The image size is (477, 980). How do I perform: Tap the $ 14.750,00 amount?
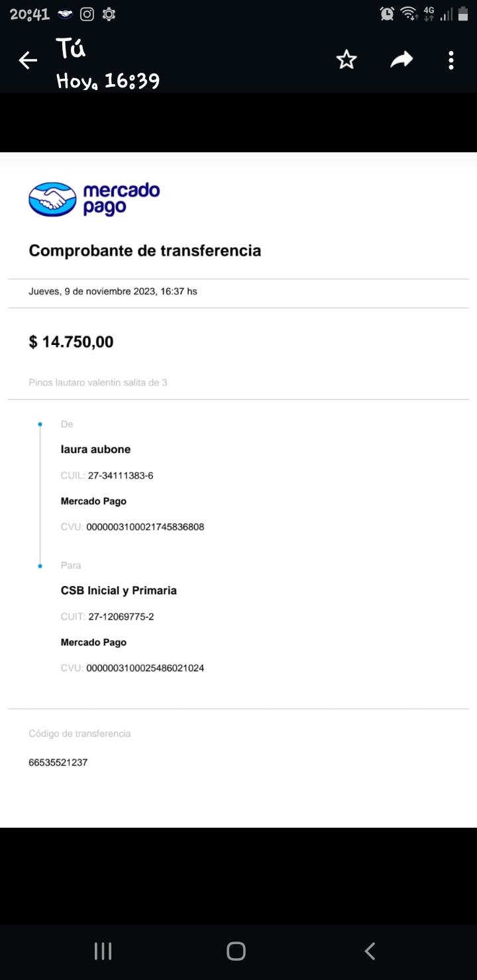(x=72, y=342)
